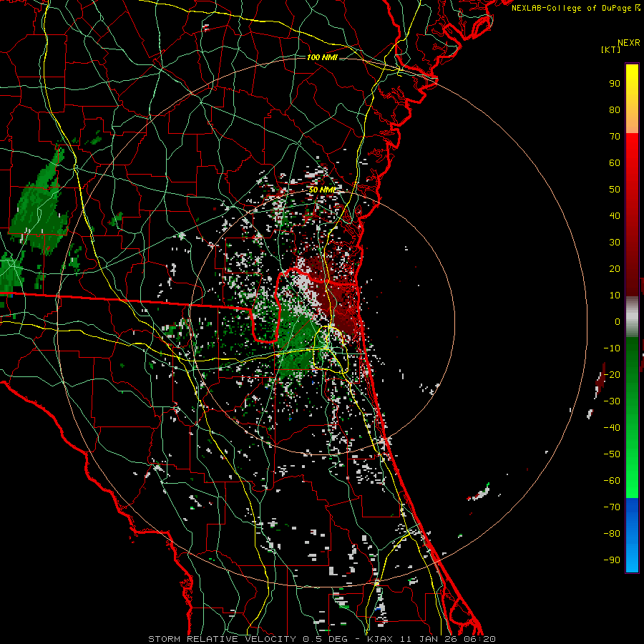Click the 80 value on velocity scale
This screenshot has height=644, width=644.
pyautogui.click(x=615, y=110)
